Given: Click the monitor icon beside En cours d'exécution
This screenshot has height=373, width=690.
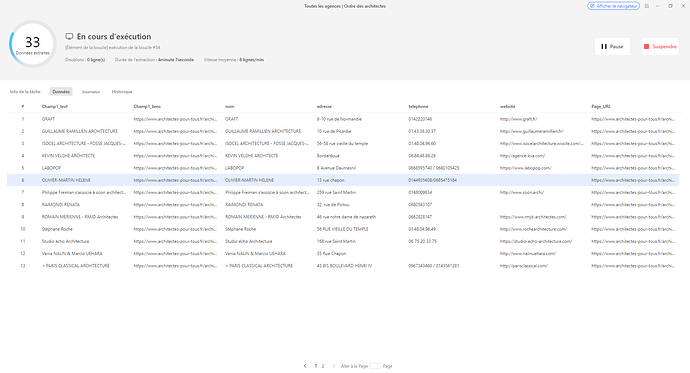Looking at the screenshot, I should (x=69, y=37).
